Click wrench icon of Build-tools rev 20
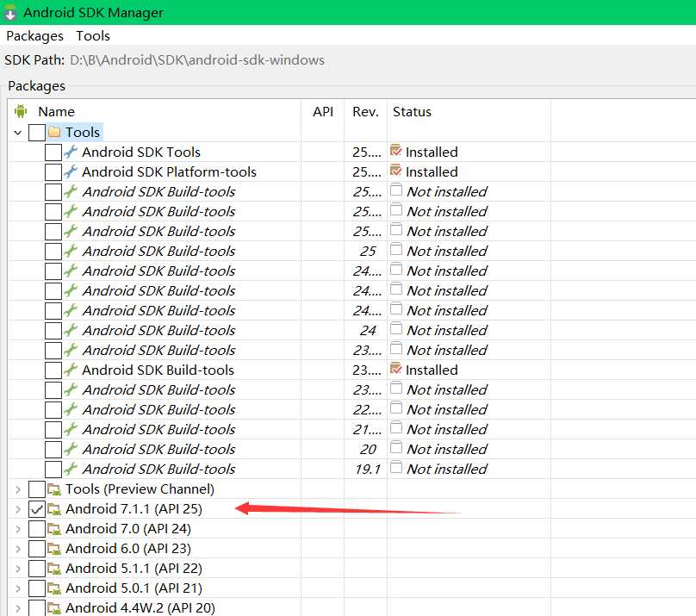The width and height of the screenshot is (696, 616). [x=71, y=449]
